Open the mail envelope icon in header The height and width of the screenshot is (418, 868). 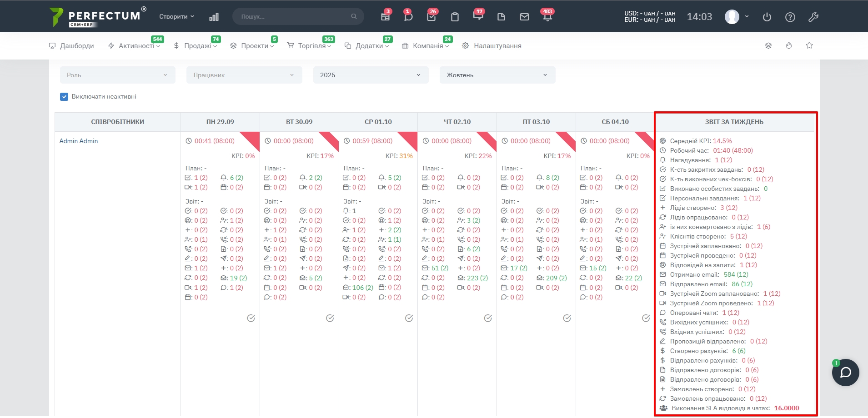coord(524,17)
